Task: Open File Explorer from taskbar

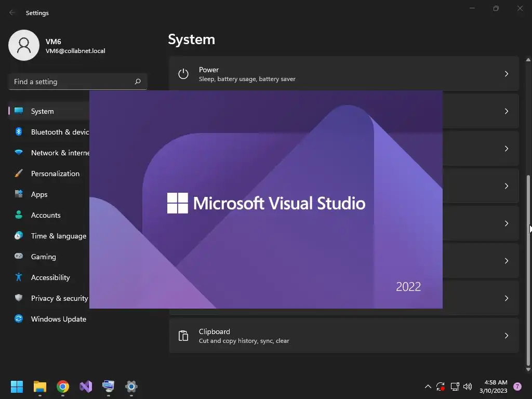Action: tap(39, 387)
